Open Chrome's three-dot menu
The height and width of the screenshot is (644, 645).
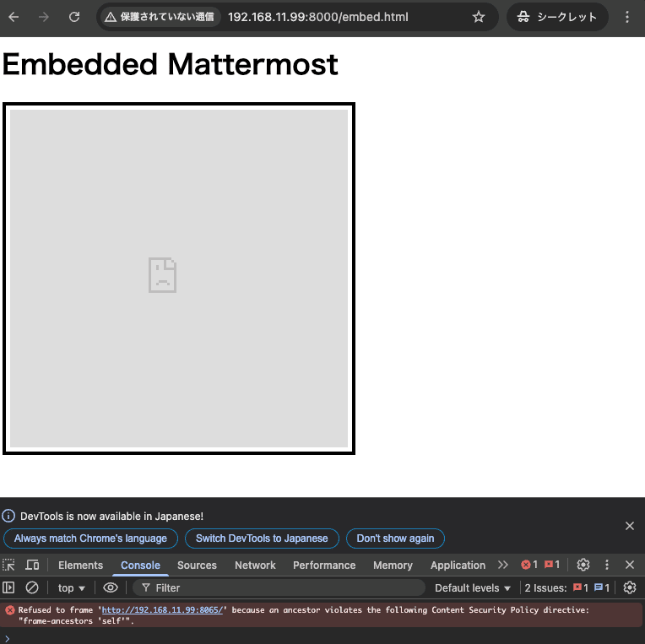(x=627, y=17)
